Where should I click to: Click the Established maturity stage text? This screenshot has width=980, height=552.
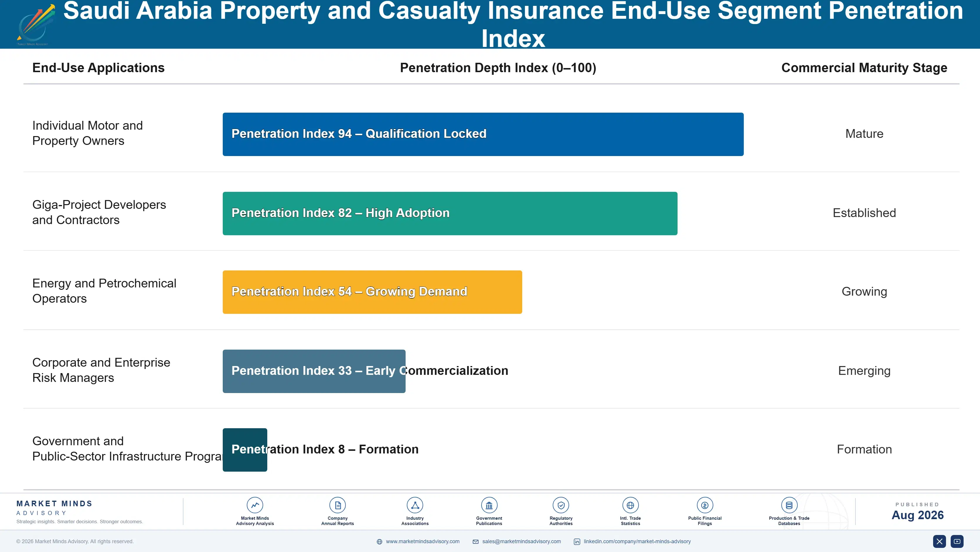[864, 213]
